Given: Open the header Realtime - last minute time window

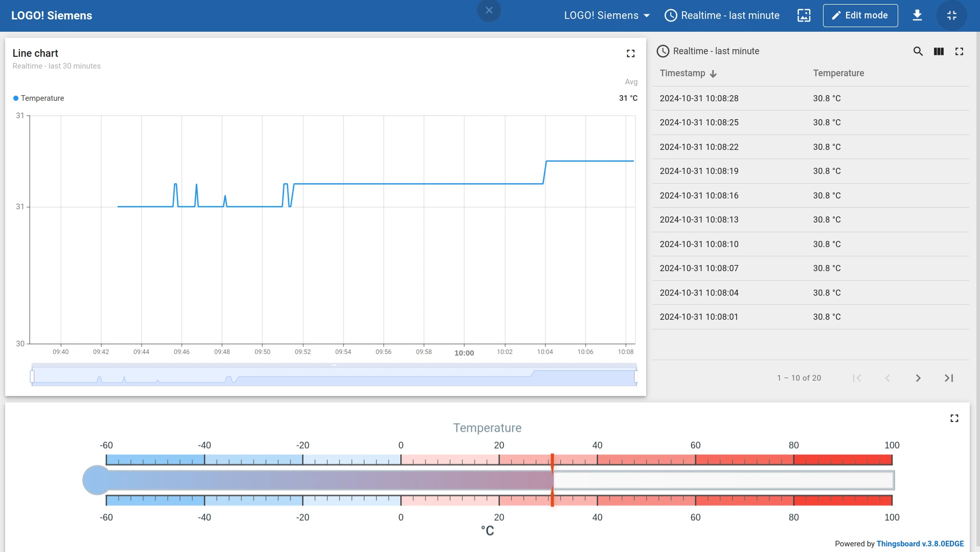Looking at the screenshot, I should pos(722,15).
